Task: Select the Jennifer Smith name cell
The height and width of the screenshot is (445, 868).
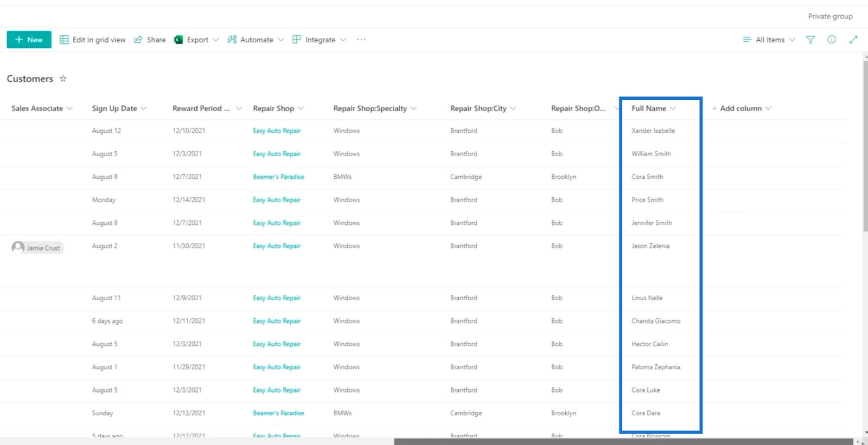Action: tap(652, 223)
